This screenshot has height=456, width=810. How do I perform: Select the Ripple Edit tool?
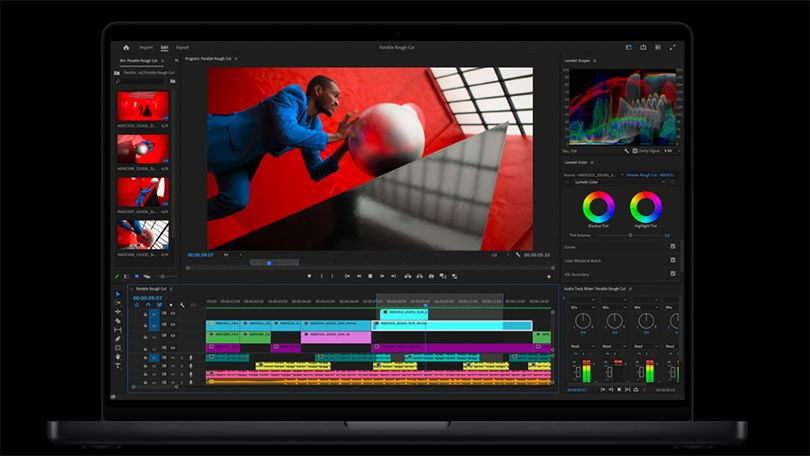(x=118, y=311)
